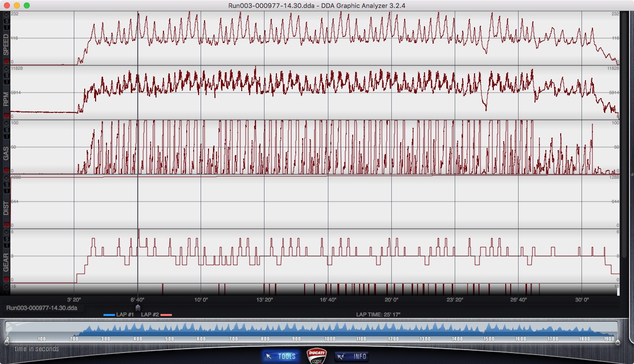Click the Run003-000977-14.30.dda file label
The image size is (634, 364).
point(42,308)
